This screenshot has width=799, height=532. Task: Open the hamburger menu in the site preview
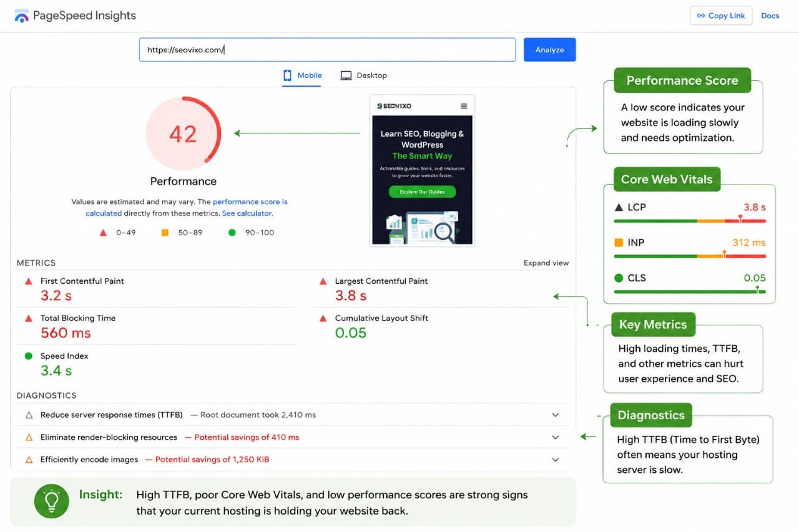tap(464, 106)
